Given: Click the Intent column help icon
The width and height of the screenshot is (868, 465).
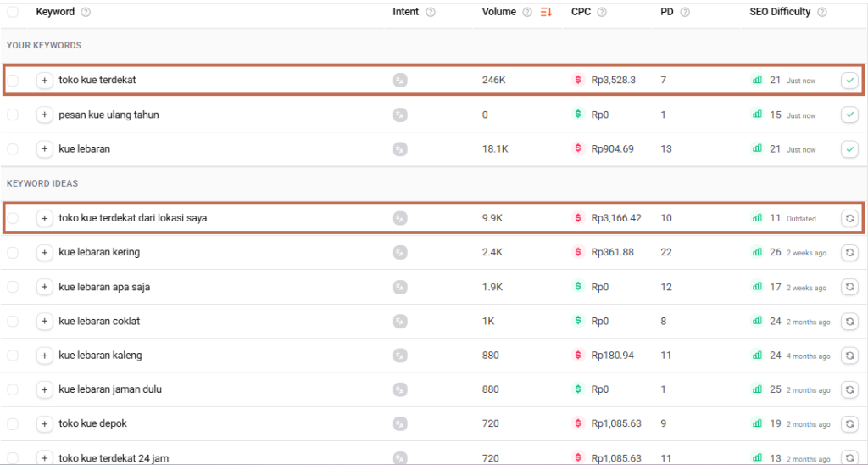Looking at the screenshot, I should click(x=431, y=12).
